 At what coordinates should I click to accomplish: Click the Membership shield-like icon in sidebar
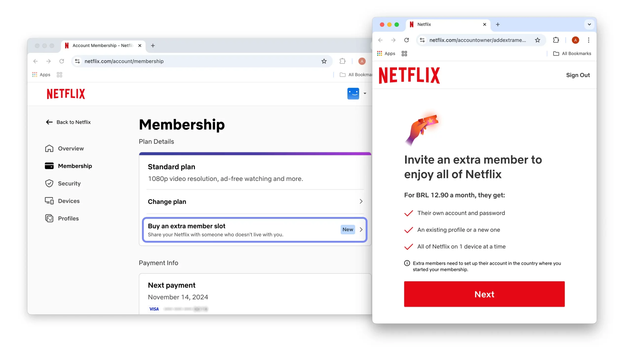coord(50,166)
